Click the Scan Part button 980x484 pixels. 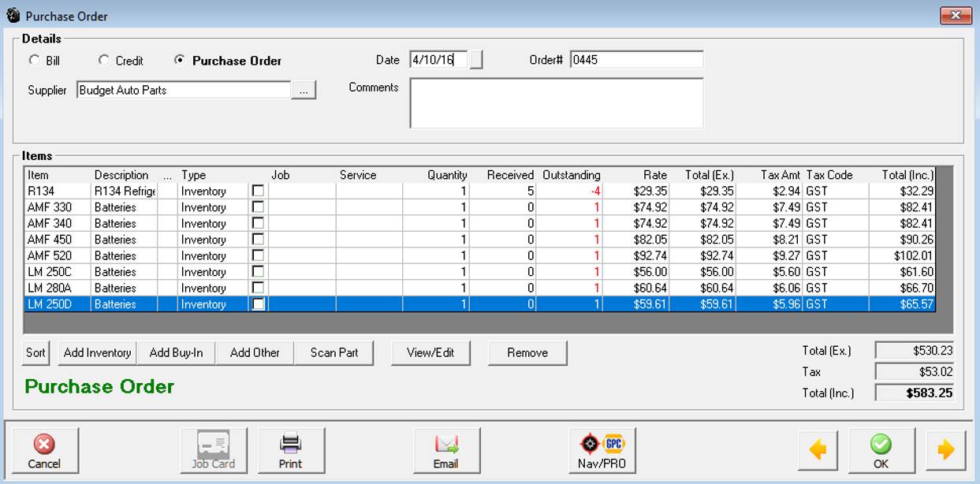point(334,353)
